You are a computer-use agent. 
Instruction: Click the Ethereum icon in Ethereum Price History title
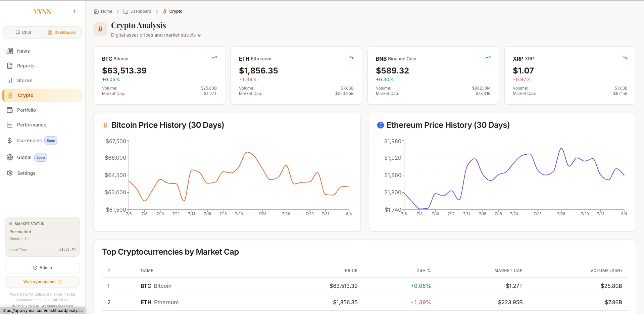tap(381, 125)
